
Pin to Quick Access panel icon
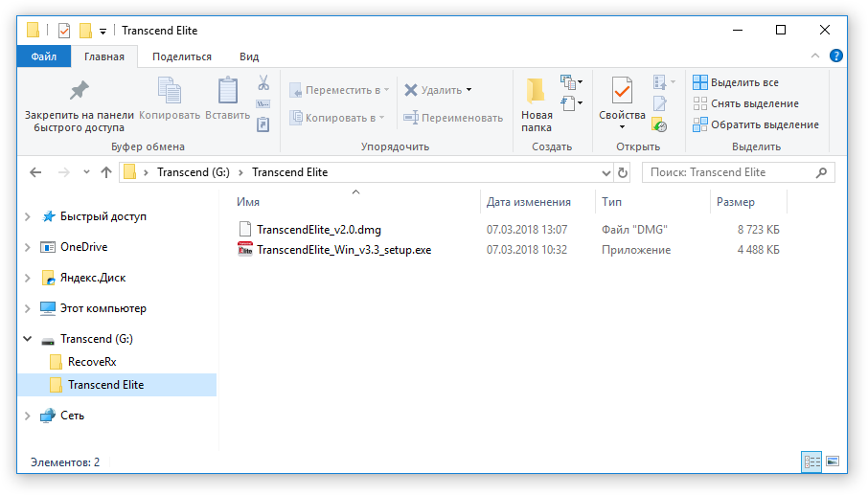80,91
